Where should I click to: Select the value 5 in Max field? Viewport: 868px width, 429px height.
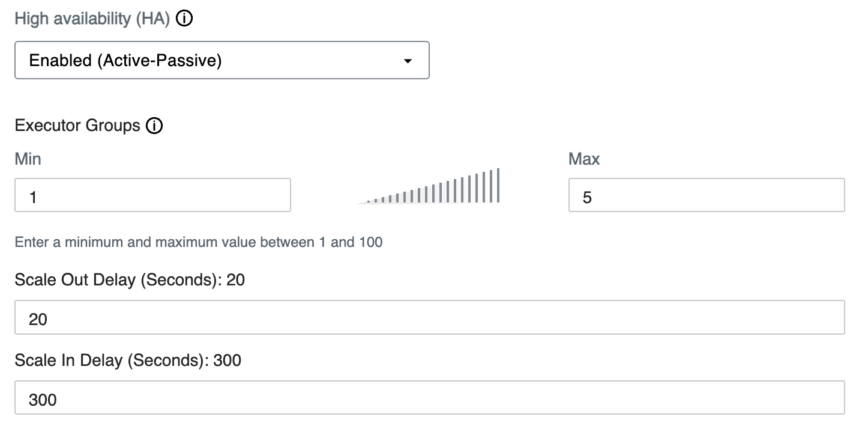point(587,197)
